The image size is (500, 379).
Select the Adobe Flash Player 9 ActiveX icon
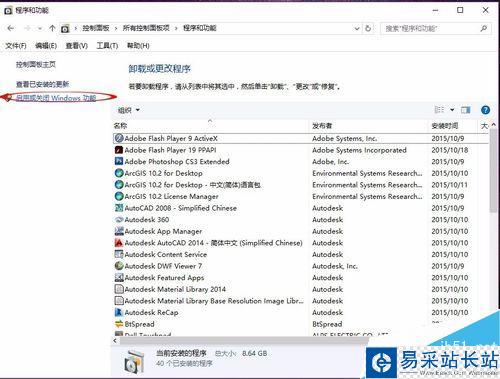pyautogui.click(x=119, y=138)
